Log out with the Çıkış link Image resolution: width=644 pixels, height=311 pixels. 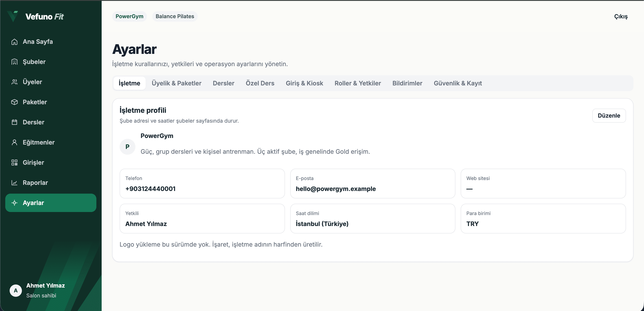click(621, 16)
